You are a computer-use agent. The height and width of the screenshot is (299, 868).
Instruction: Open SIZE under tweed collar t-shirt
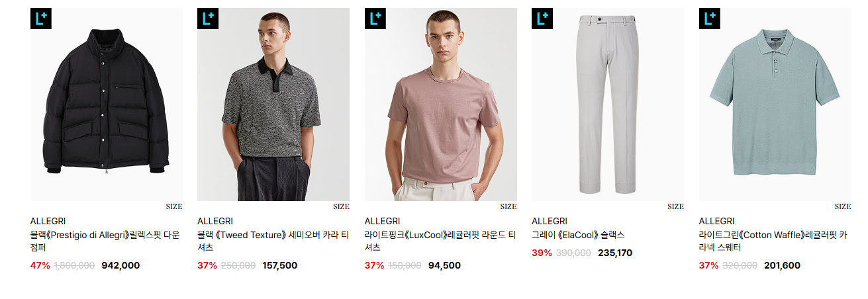(341, 206)
